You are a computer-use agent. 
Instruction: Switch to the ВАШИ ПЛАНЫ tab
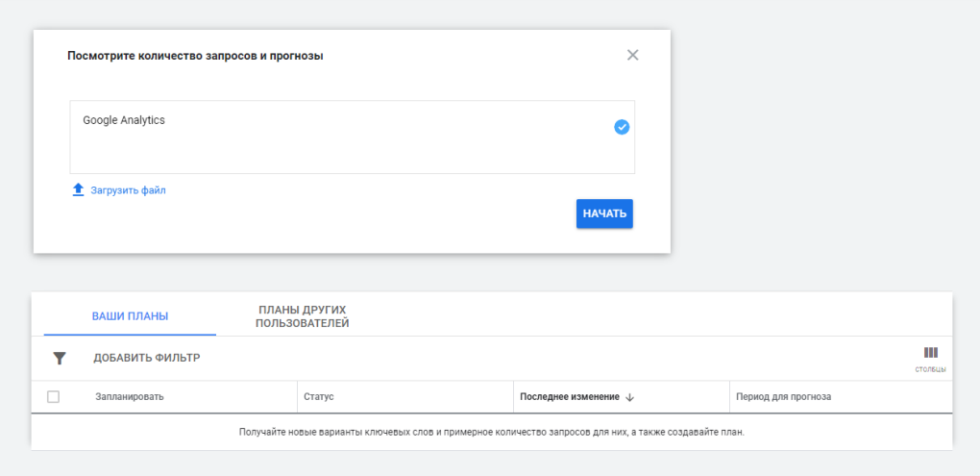click(130, 316)
